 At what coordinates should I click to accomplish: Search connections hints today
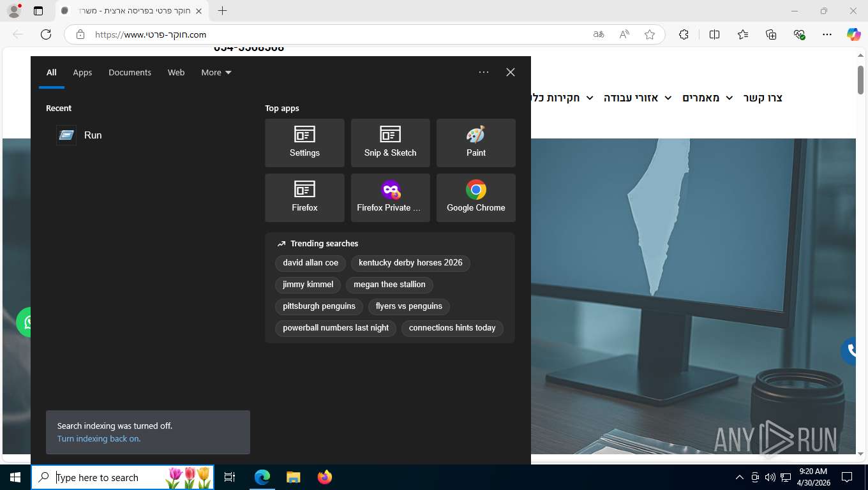tap(453, 328)
